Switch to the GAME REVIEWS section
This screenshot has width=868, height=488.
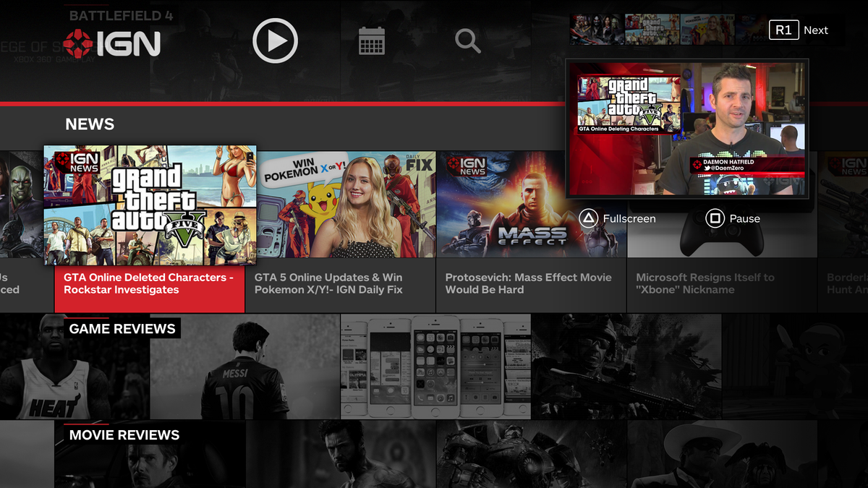(x=122, y=328)
